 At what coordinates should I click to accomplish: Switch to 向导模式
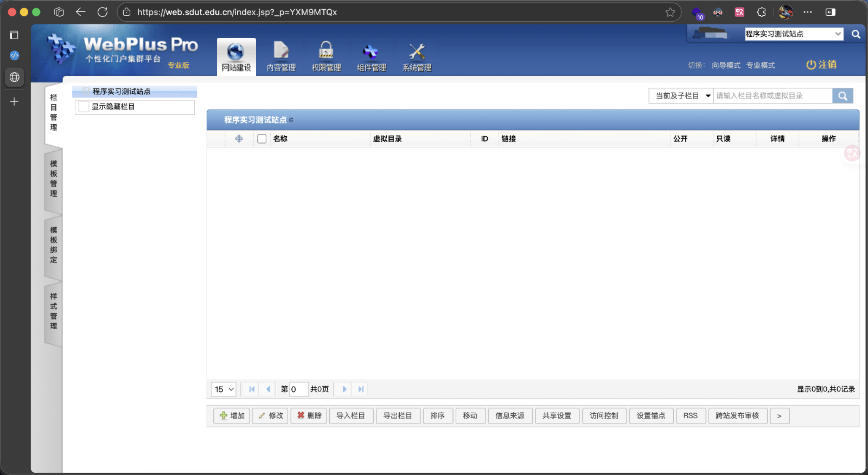pyautogui.click(x=726, y=65)
